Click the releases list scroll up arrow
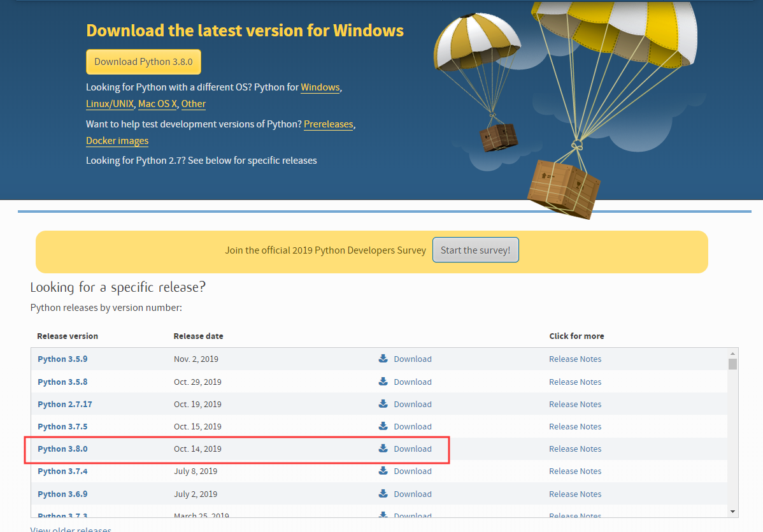Screen dimensions: 763x532 (732, 354)
